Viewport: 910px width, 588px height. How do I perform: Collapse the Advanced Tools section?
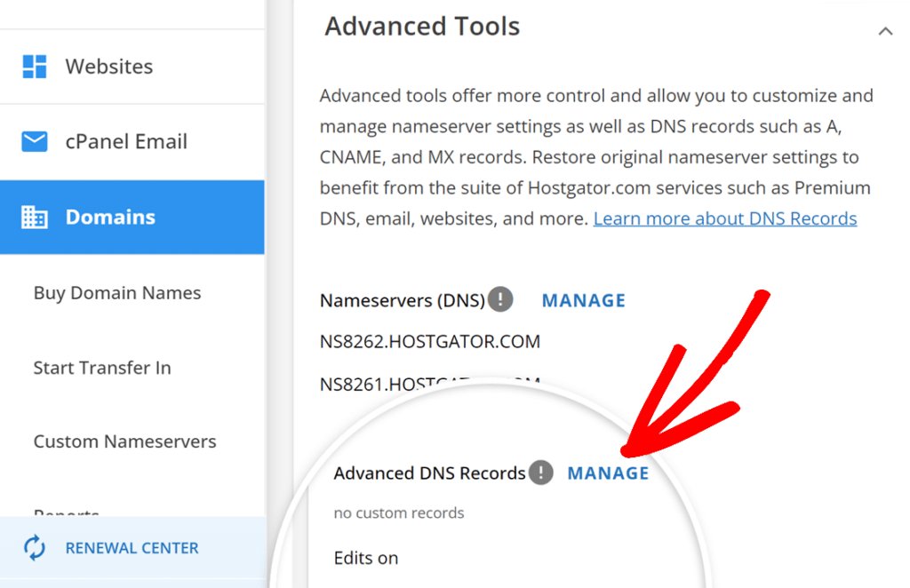[886, 29]
